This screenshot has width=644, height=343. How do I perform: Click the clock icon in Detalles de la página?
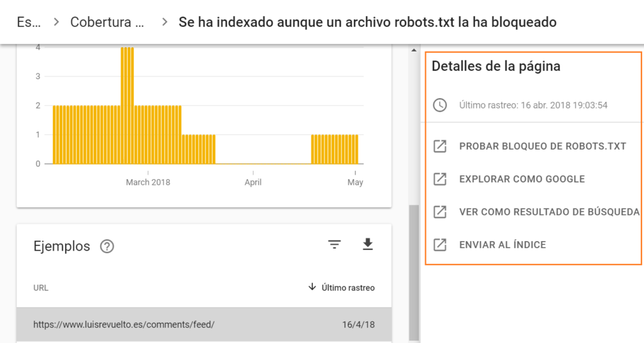[x=440, y=105]
